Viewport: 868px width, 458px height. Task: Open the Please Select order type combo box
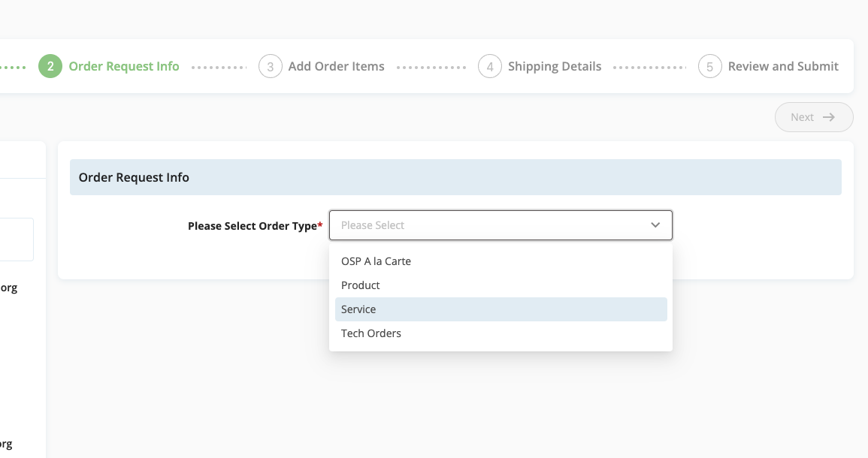[x=501, y=225]
